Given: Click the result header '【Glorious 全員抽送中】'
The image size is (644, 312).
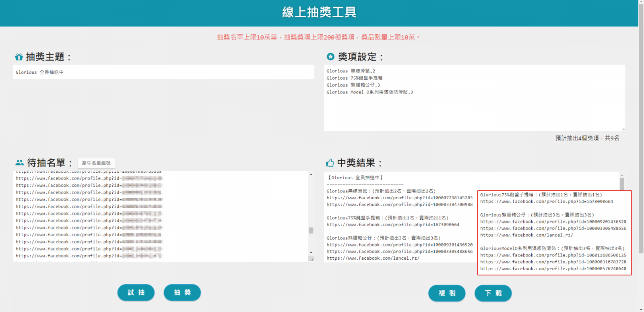Looking at the screenshot, I should point(355,178).
